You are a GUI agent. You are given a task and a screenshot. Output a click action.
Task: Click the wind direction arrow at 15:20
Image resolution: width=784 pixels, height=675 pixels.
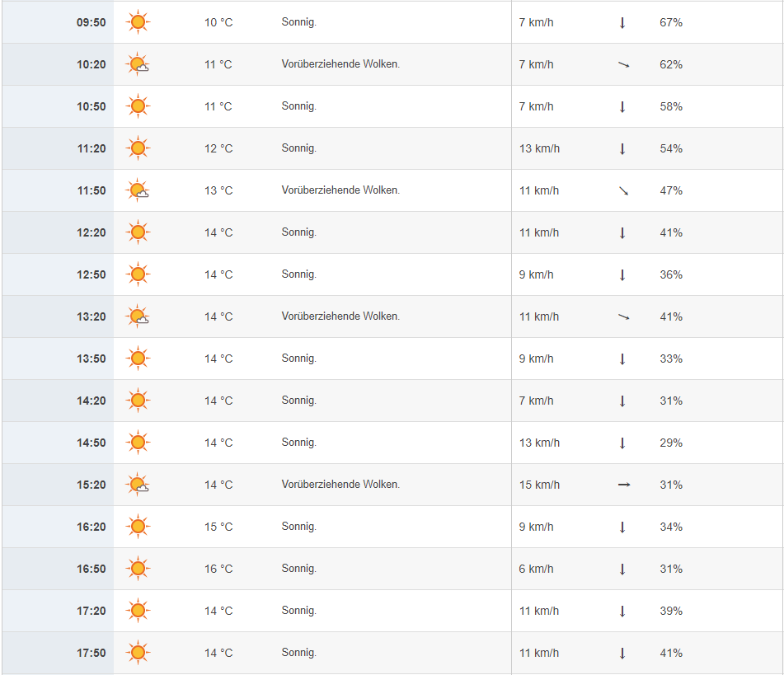coord(623,485)
